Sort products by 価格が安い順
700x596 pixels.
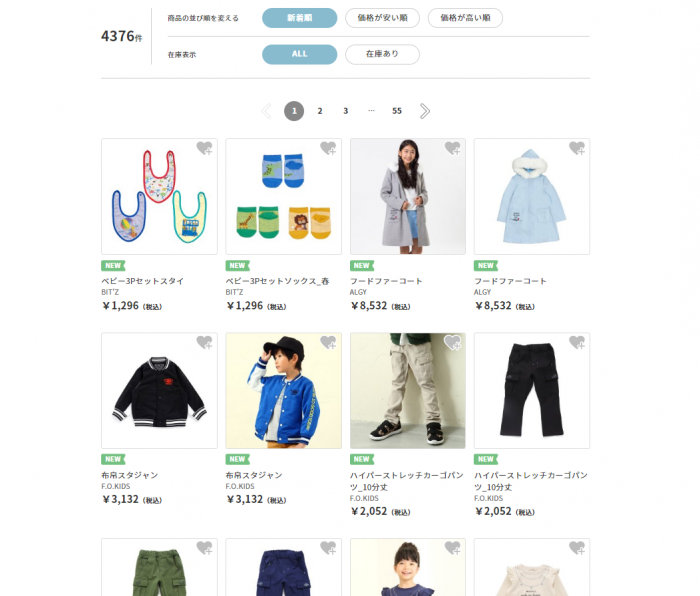tap(383, 18)
